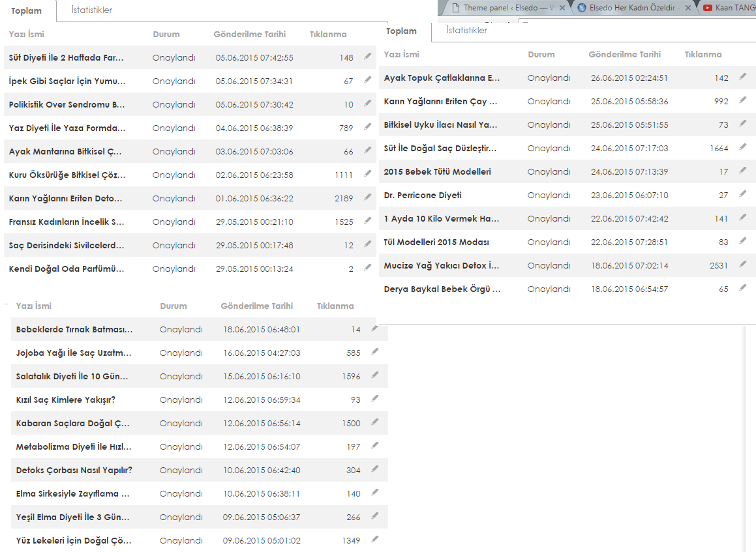
Task: Switch to the İstatistikler tab in left panel
Action: (91, 10)
